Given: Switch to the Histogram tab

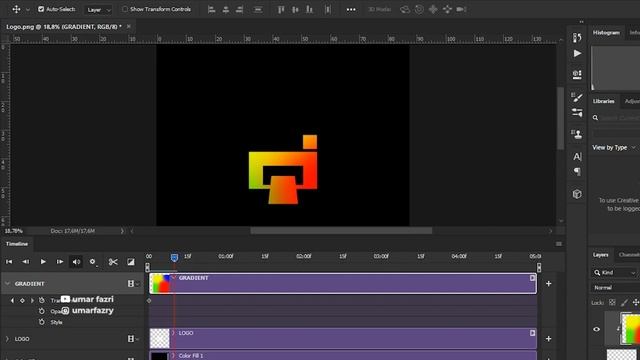Looking at the screenshot, I should point(606,33).
